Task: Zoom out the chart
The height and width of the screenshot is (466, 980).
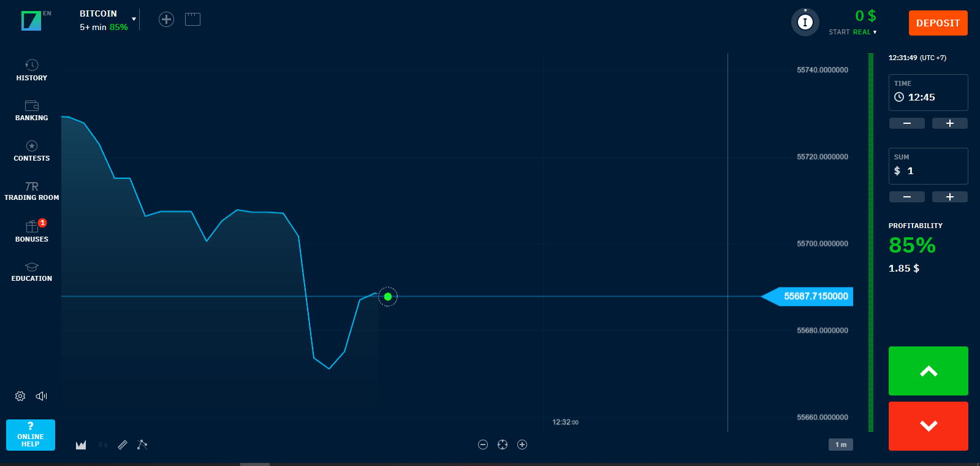Action: [483, 445]
